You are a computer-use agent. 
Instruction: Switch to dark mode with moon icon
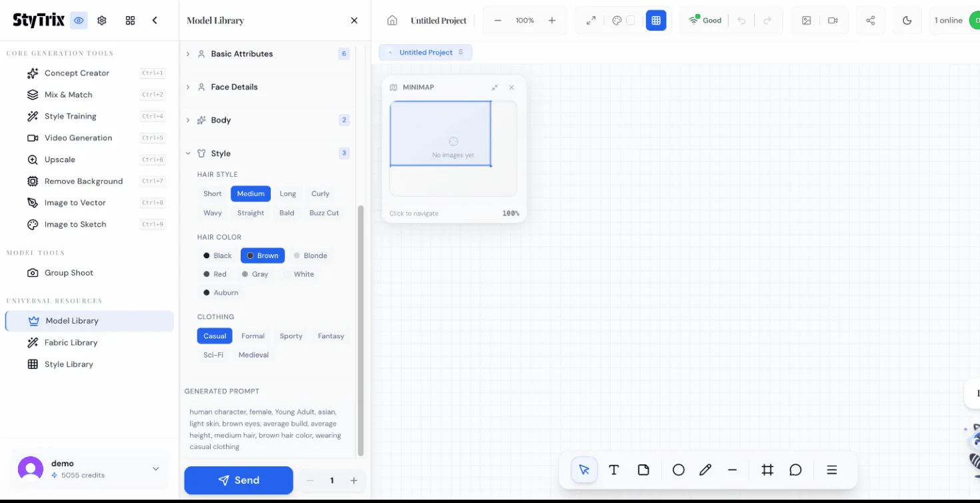pos(907,21)
